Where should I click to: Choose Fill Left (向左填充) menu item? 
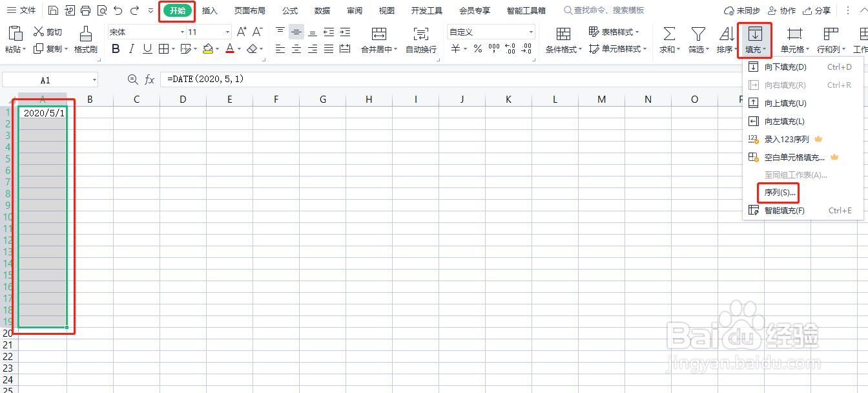803,121
